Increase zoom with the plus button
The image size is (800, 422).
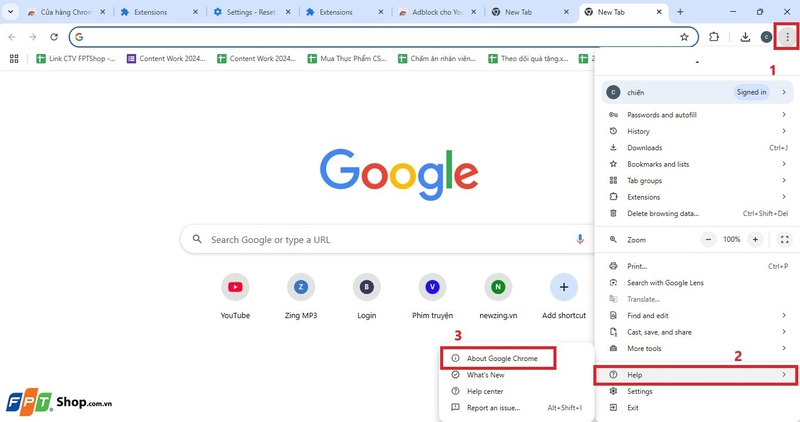tap(755, 239)
